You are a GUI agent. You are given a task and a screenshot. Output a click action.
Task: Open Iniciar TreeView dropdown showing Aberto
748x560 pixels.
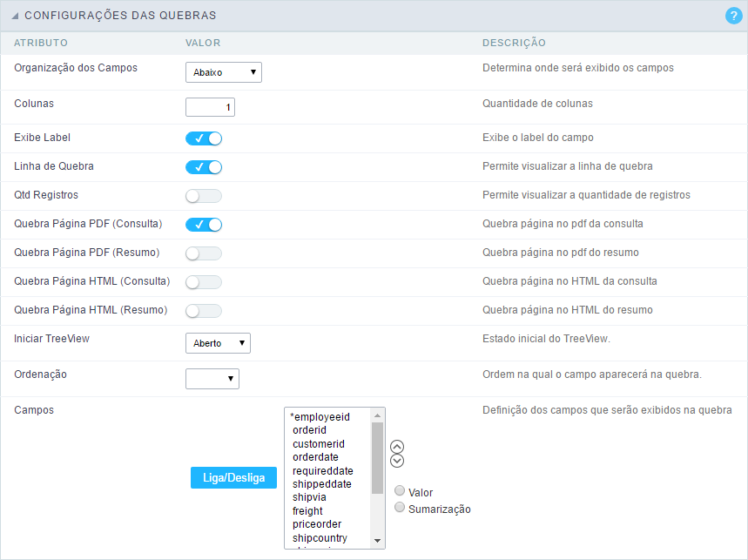(218, 343)
